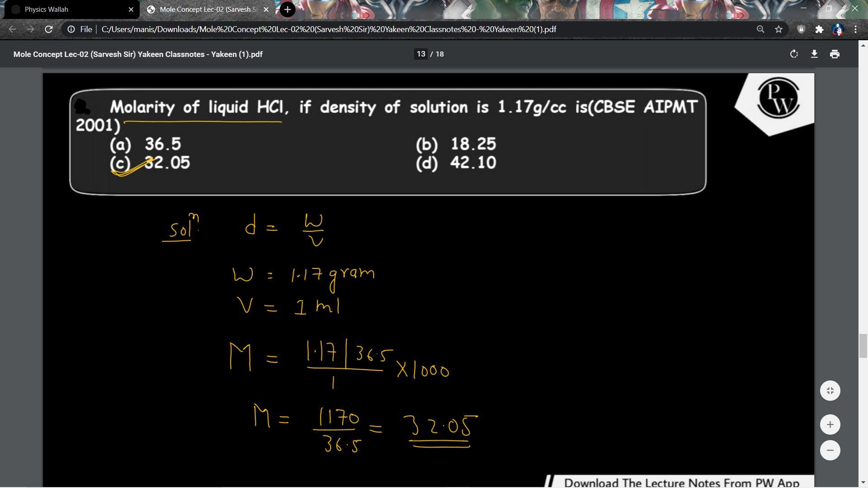Bookmark this page with the star icon
This screenshot has height=488, width=868.
(778, 29)
